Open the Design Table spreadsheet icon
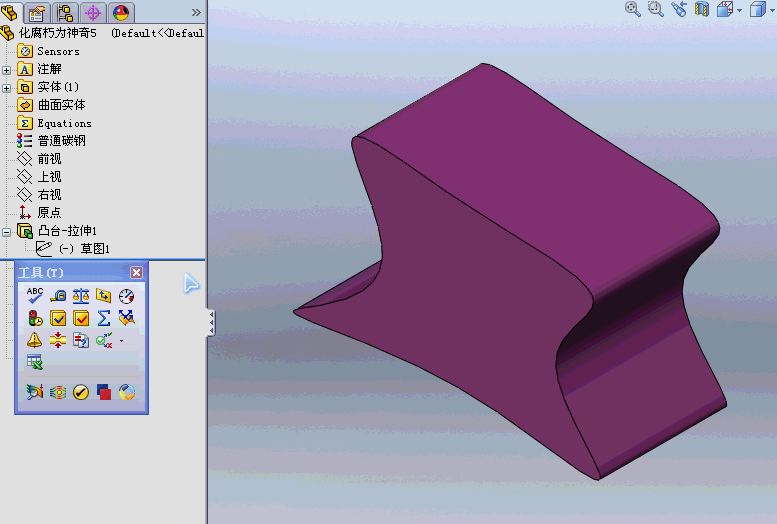This screenshot has width=777, height=524. pyautogui.click(x=35, y=362)
